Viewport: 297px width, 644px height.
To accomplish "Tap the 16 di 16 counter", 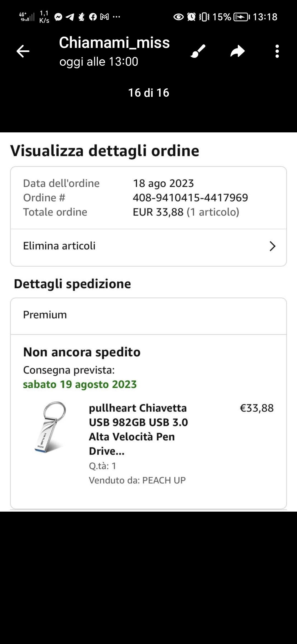I will click(x=148, y=93).
